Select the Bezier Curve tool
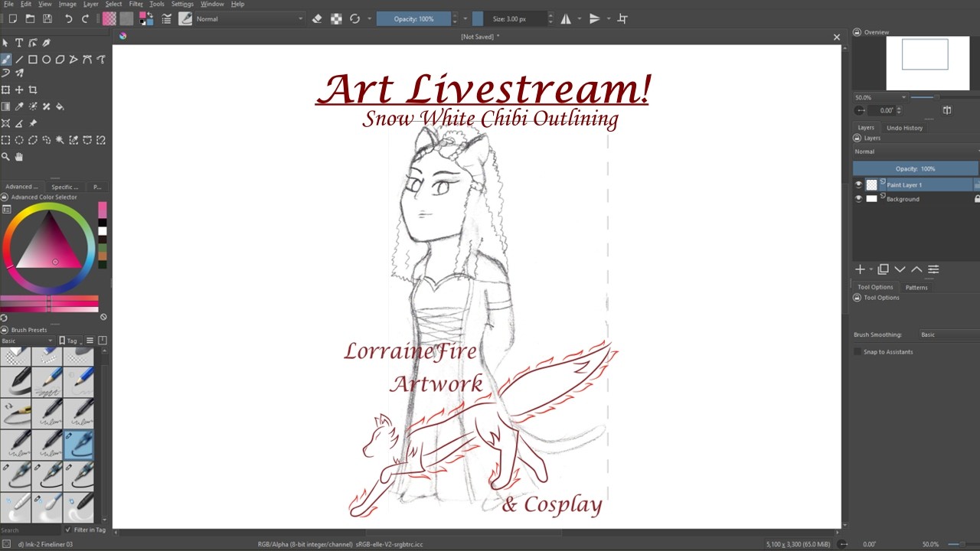 pyautogui.click(x=88, y=59)
